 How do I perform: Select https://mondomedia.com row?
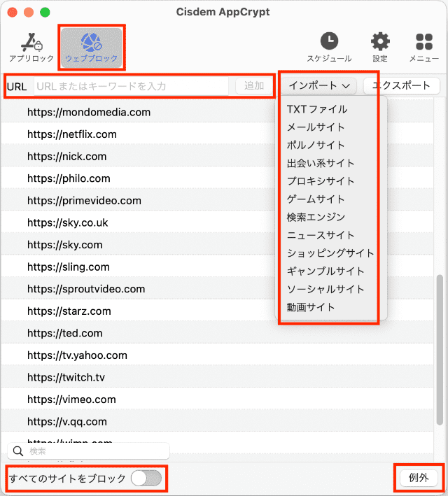(217, 112)
